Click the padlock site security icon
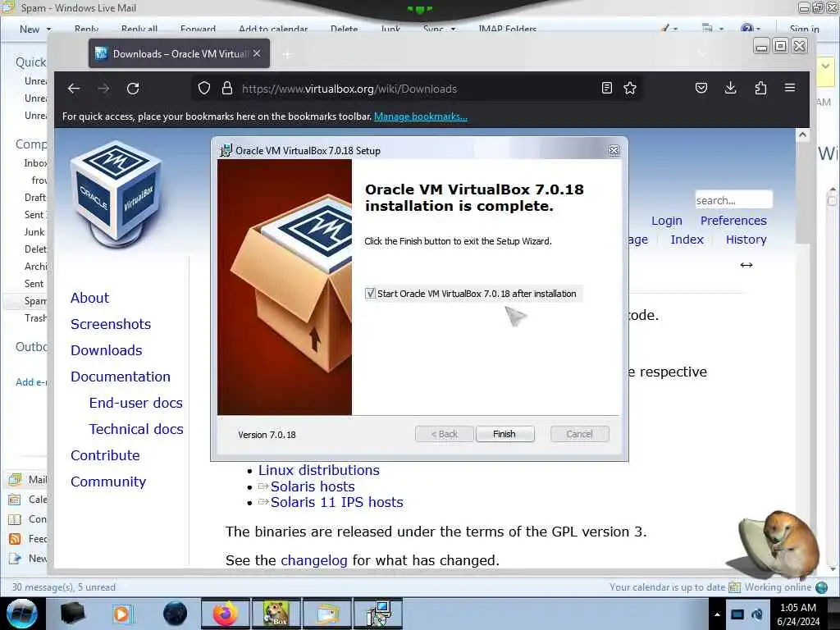This screenshot has height=630, width=840. [226, 89]
